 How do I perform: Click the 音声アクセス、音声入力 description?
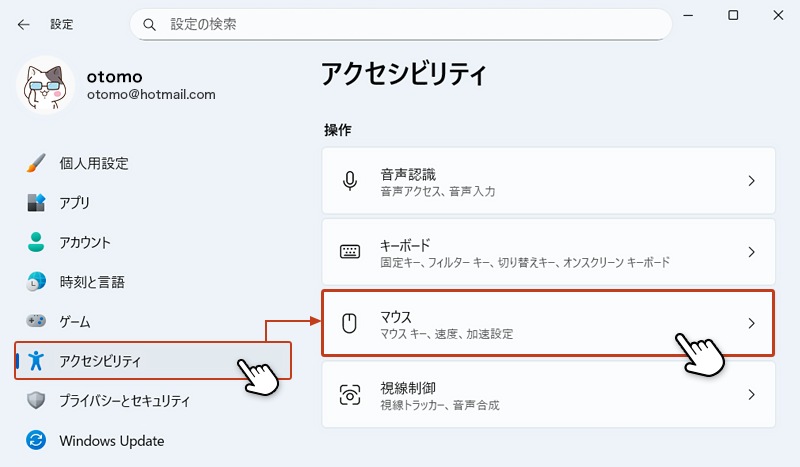pyautogui.click(x=438, y=191)
